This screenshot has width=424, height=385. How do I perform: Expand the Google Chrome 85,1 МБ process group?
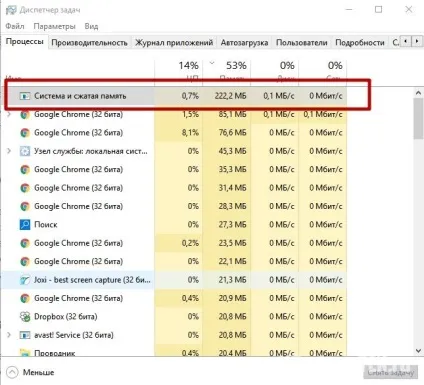pos(9,114)
